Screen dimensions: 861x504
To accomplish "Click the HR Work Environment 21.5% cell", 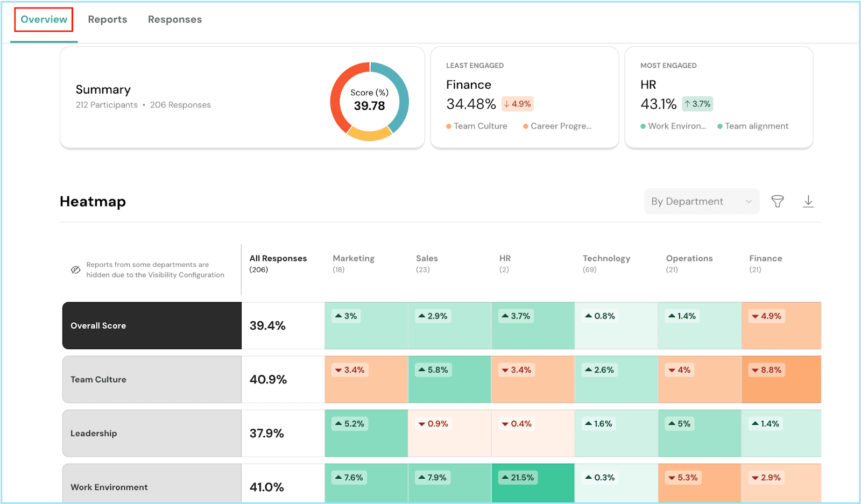I will click(532, 482).
